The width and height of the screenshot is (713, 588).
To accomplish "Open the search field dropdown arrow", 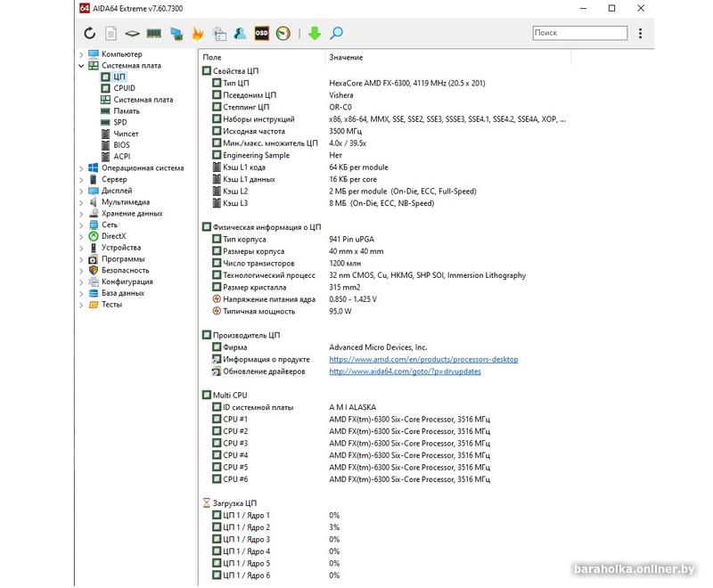I will pyautogui.click(x=642, y=34).
